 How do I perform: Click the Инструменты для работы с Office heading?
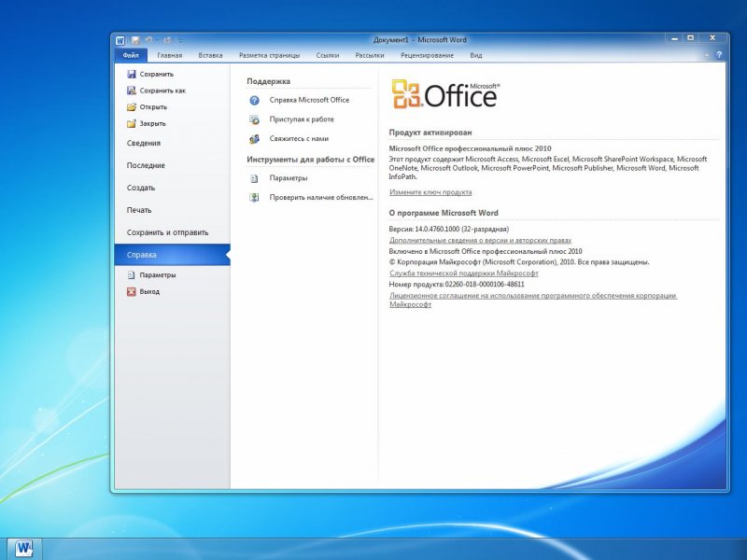[311, 160]
